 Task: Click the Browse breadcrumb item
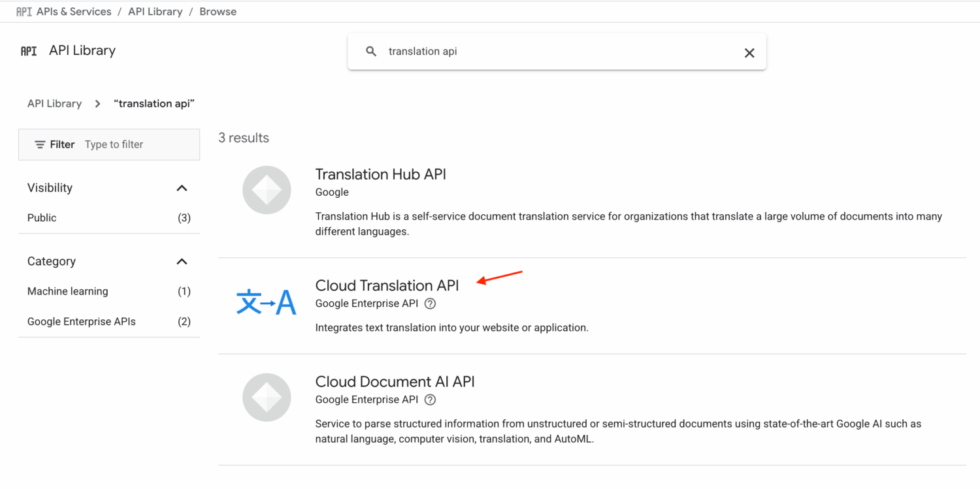pos(218,12)
